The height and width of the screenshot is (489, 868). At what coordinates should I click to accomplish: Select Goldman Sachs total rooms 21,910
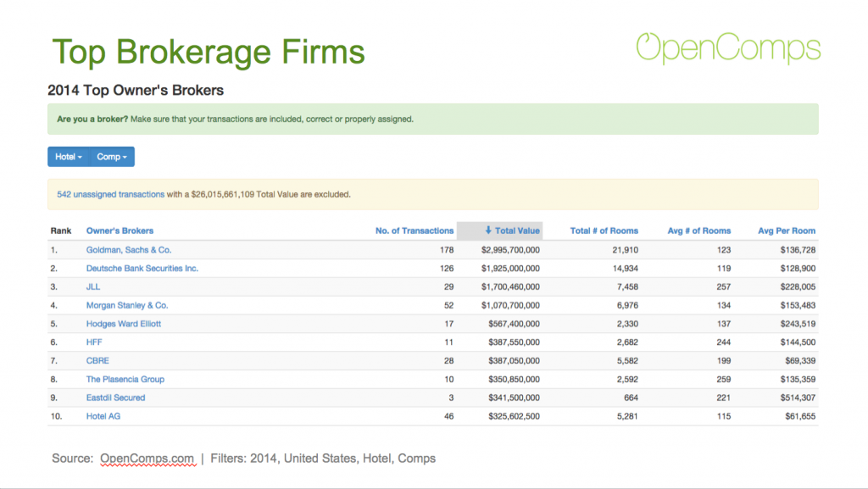click(625, 250)
